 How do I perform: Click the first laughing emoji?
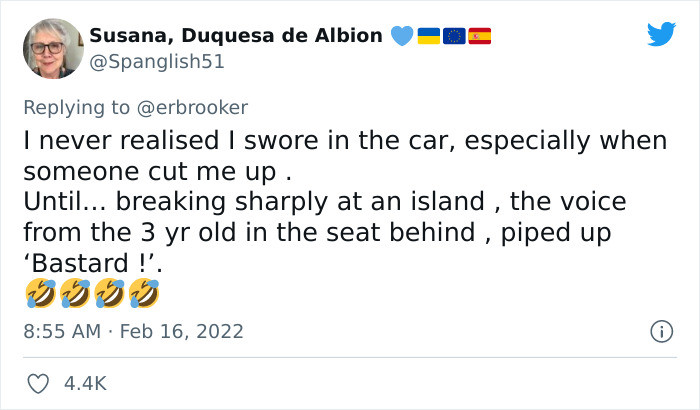[40, 295]
